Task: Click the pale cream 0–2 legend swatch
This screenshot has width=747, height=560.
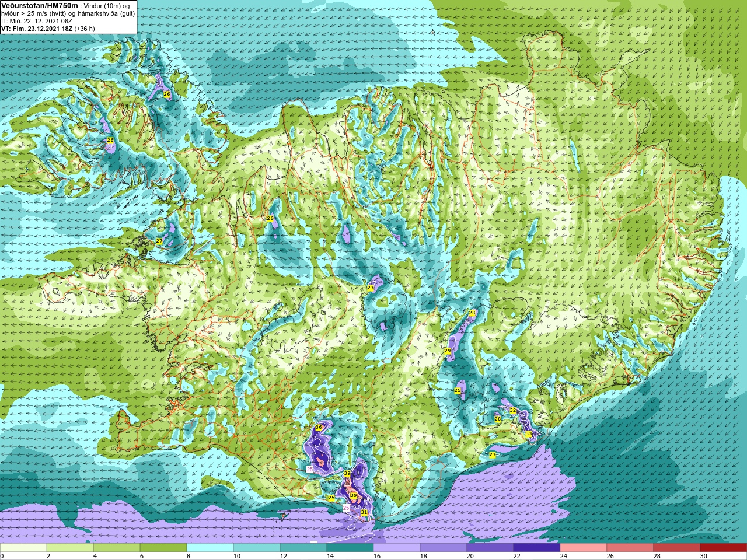Action: pos(23,548)
